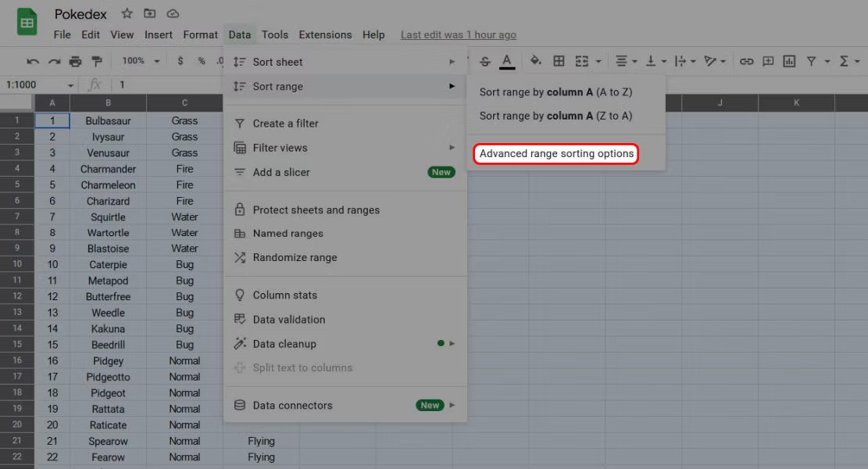Select row 10 header
Image resolution: width=868 pixels, height=469 pixels.
click(17, 264)
